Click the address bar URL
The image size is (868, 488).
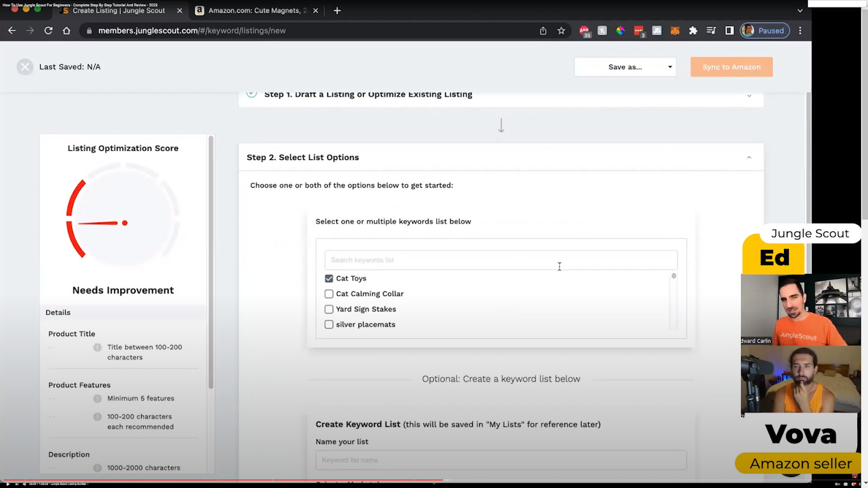[x=192, y=31]
